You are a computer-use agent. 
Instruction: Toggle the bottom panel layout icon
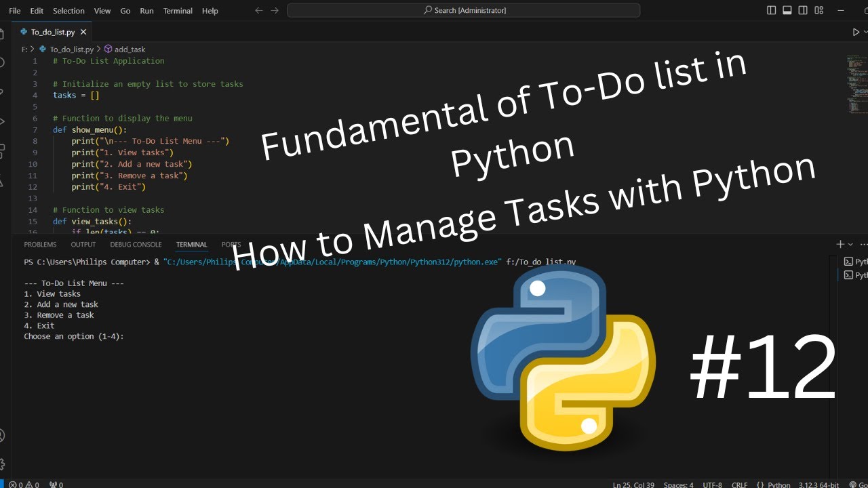[x=787, y=10]
